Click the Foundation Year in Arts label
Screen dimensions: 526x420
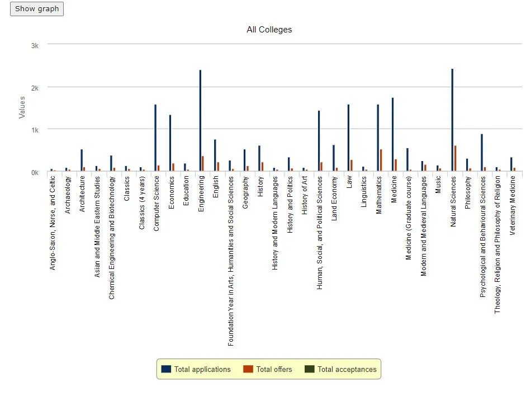[230, 262]
